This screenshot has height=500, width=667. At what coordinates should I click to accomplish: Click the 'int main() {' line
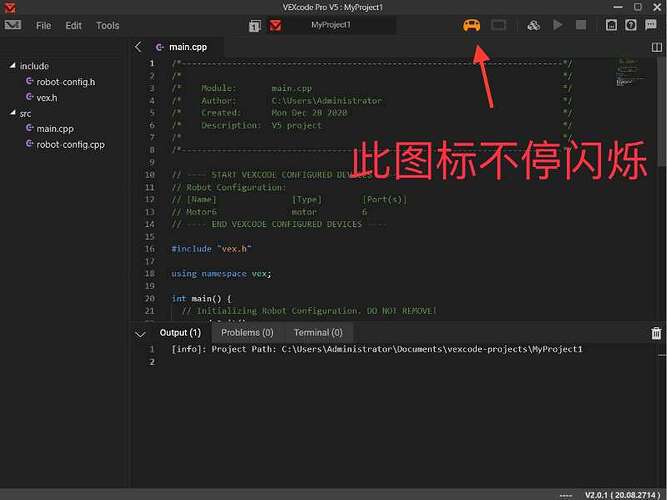pyautogui.click(x=202, y=298)
